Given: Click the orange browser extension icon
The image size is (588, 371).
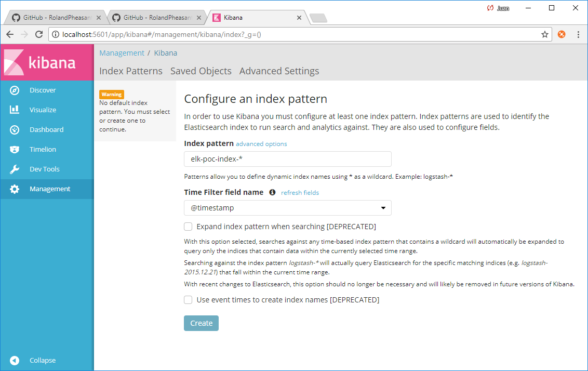Looking at the screenshot, I should click(562, 34).
